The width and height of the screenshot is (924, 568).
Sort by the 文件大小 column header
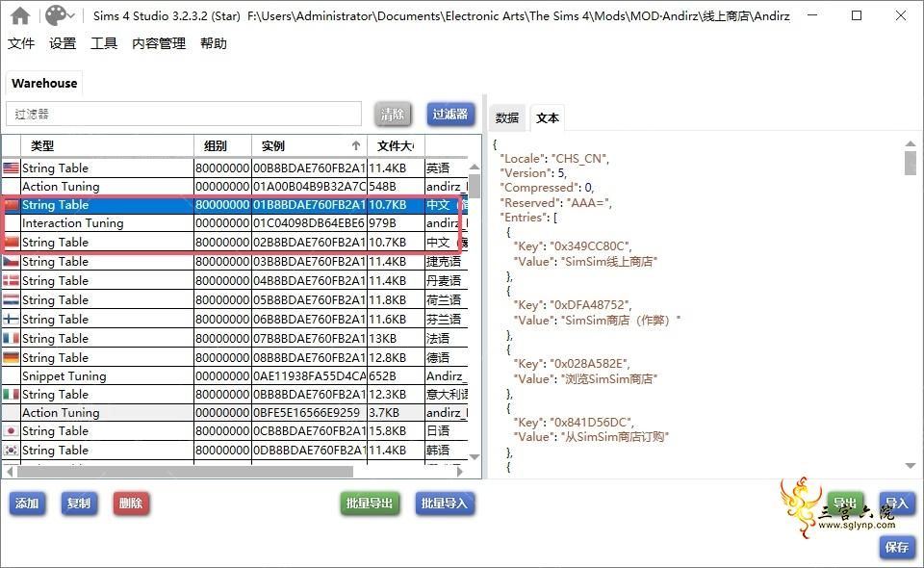coord(396,145)
